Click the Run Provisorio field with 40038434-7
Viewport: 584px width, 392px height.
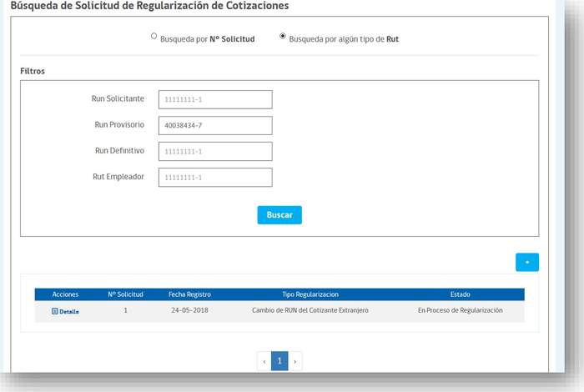point(215,125)
